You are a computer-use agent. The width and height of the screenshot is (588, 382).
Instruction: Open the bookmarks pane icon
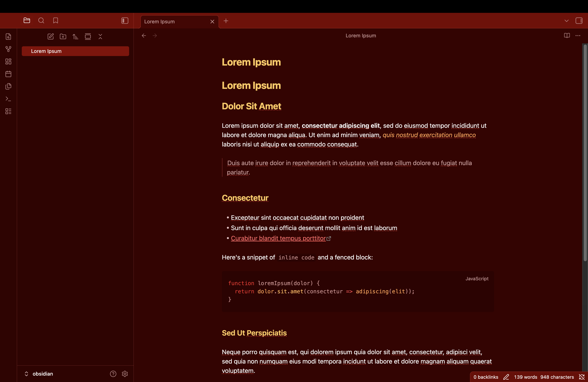coord(56,20)
